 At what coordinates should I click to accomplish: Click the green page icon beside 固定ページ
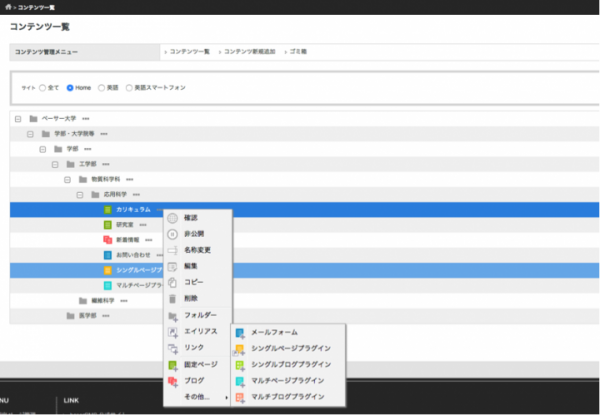coord(173,365)
